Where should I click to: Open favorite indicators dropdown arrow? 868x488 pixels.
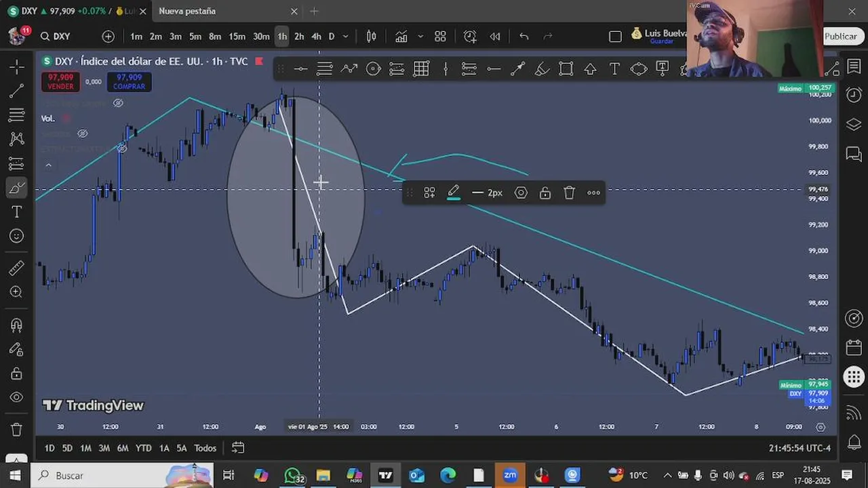click(x=420, y=37)
